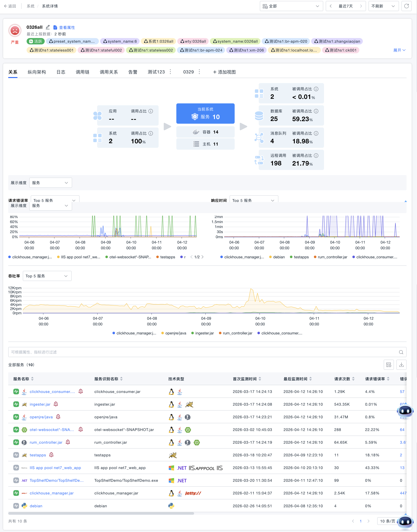The height and width of the screenshot is (532, 417).
Task: Click the pencil edit icon beside 0326all
Action: (x=48, y=27)
